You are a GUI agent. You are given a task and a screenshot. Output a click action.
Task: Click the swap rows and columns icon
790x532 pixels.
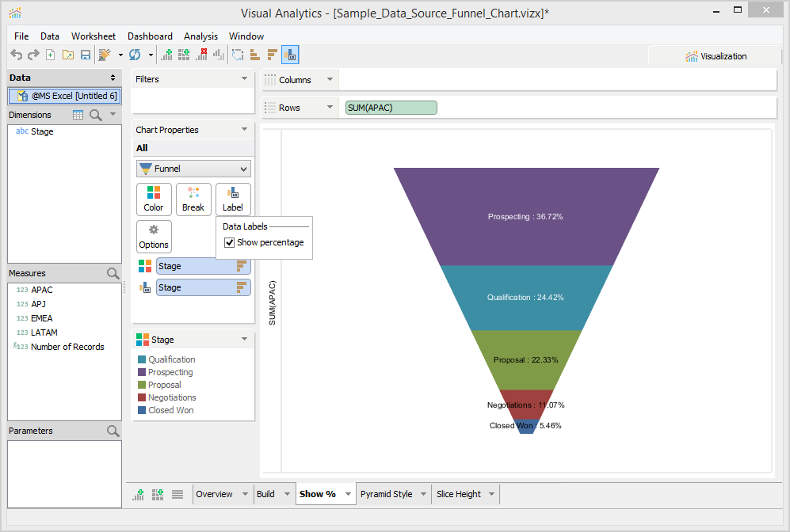[x=238, y=55]
